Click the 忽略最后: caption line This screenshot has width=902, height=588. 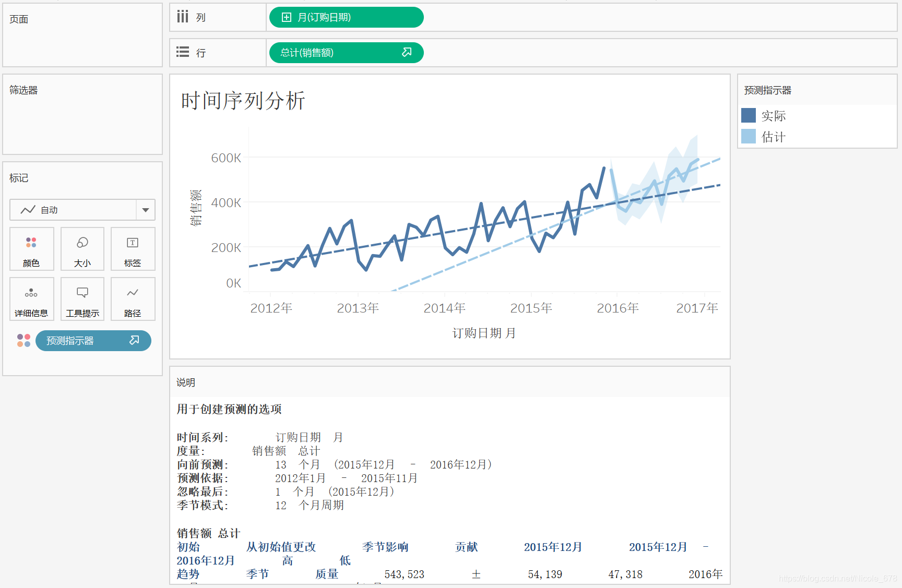pyautogui.click(x=286, y=491)
